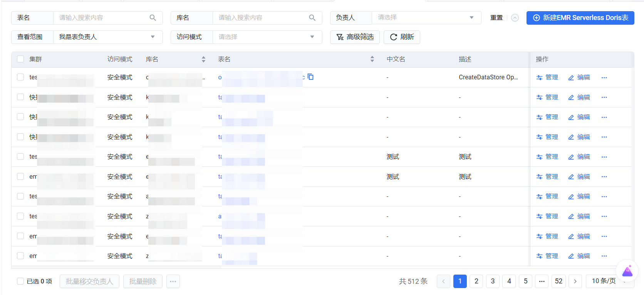Click the pagination ellipsis to jump pages ahead
This screenshot has width=644, height=295.
[542, 282]
